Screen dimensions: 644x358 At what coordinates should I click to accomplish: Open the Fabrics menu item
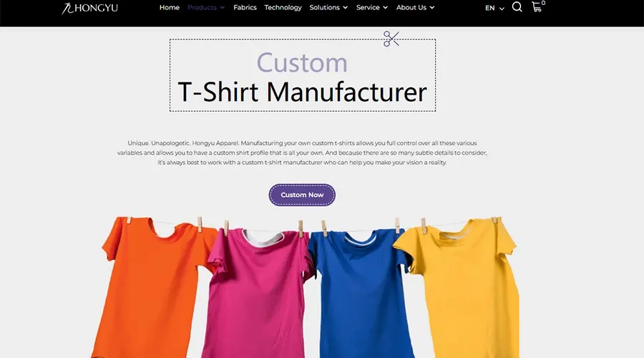pyautogui.click(x=245, y=7)
